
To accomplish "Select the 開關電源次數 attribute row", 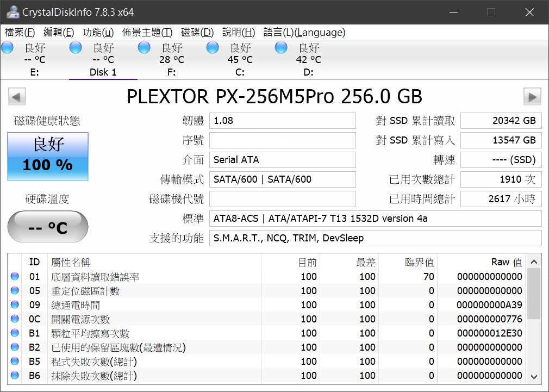I will (266, 319).
